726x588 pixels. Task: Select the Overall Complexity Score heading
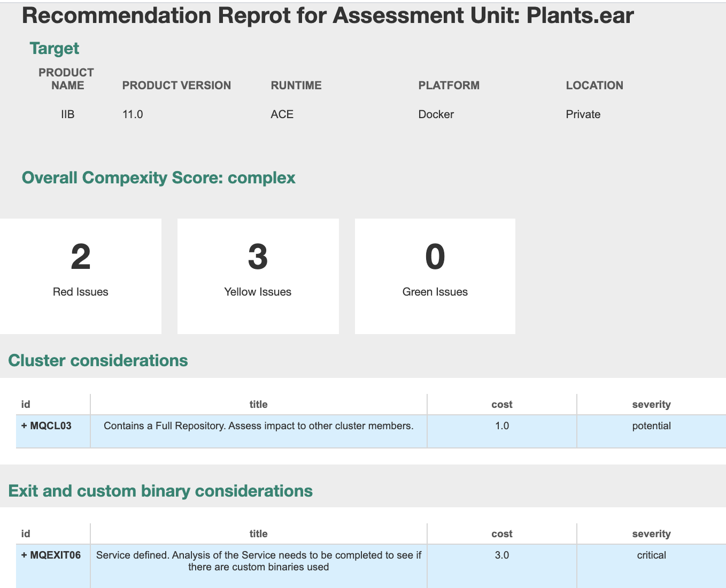click(x=158, y=177)
